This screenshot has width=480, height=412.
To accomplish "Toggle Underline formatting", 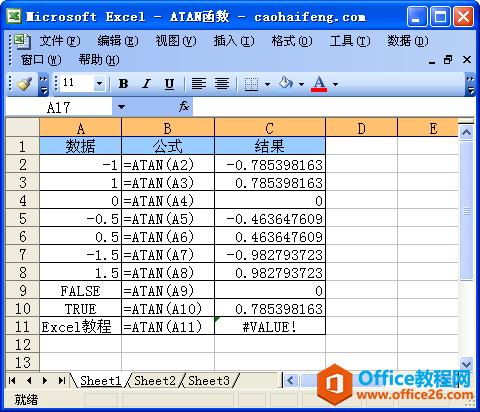I will click(169, 84).
